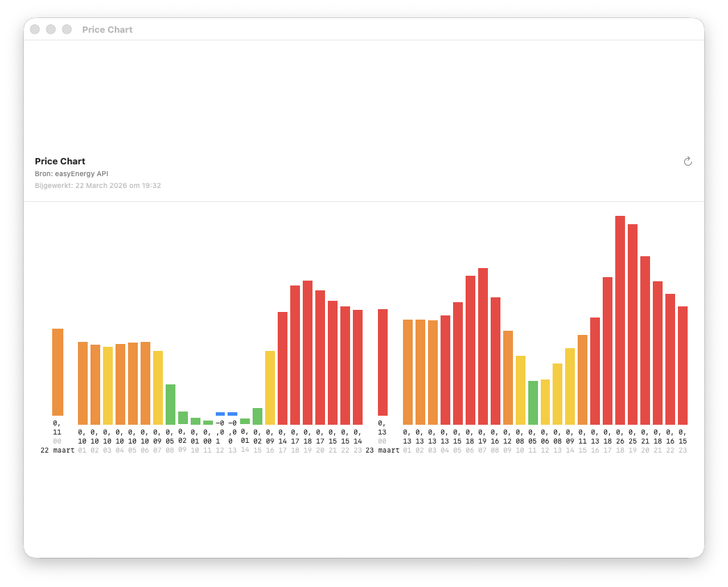The height and width of the screenshot is (587, 728).
Task: Click the red bar at 00:00 on 23 maart
Action: click(x=384, y=362)
